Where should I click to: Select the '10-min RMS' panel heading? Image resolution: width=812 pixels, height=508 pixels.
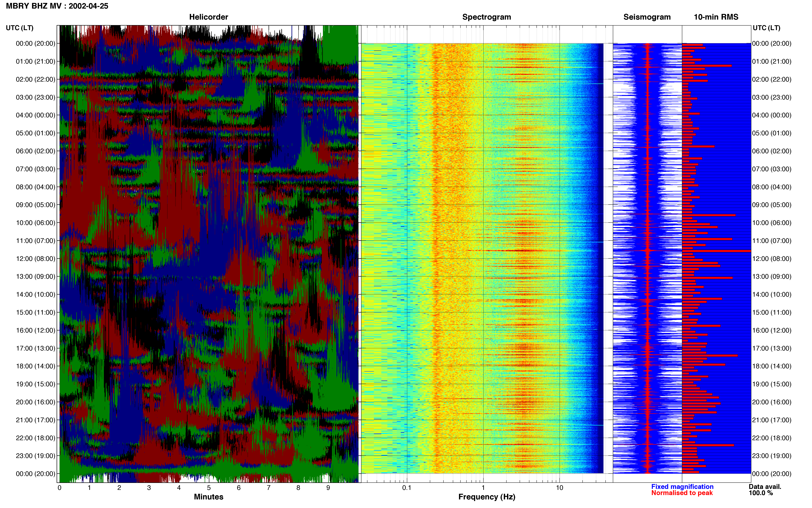(x=716, y=17)
